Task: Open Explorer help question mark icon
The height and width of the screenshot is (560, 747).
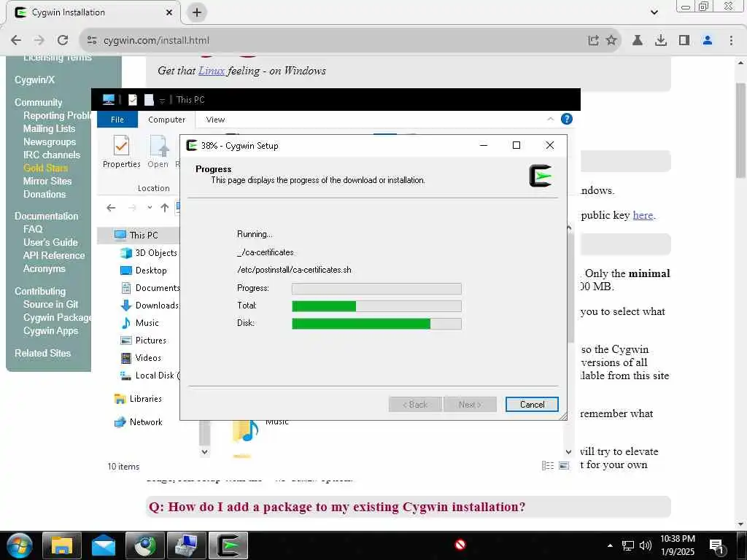Action: (566, 119)
